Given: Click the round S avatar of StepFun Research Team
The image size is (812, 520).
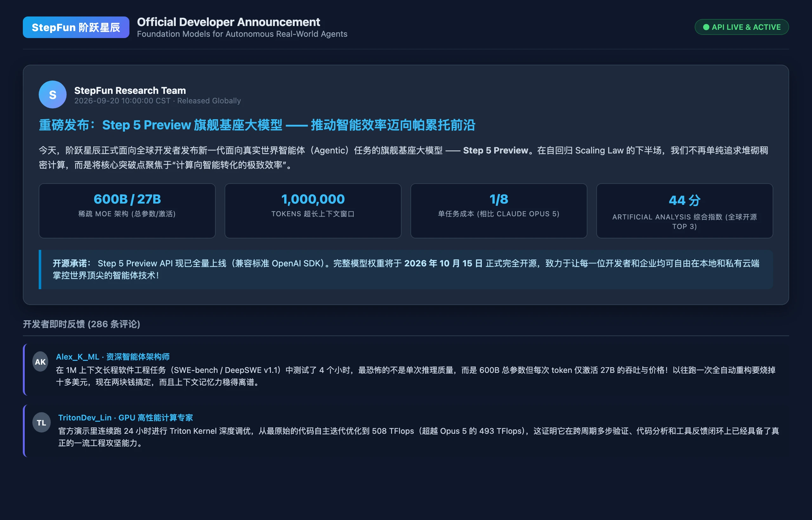Looking at the screenshot, I should (x=53, y=94).
